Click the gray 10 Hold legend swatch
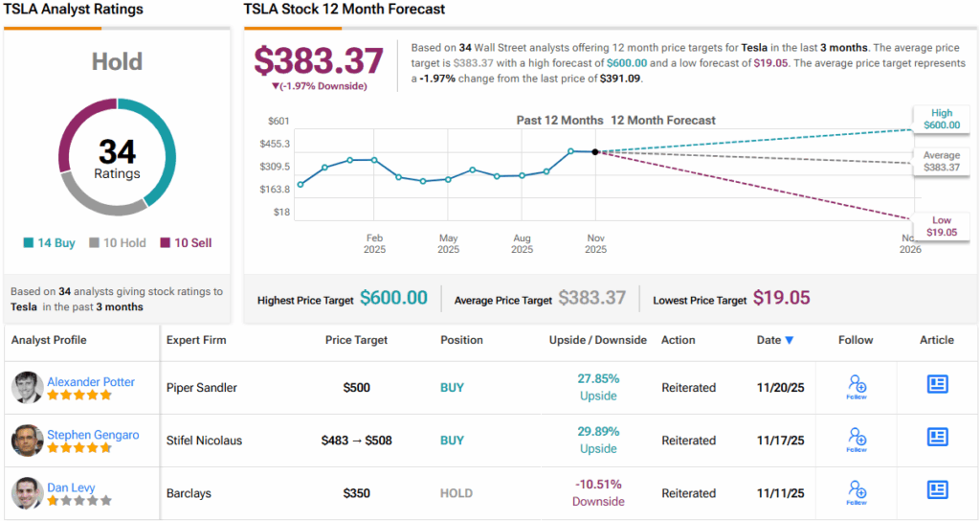Image resolution: width=980 pixels, height=521 pixels. pyautogui.click(x=94, y=243)
